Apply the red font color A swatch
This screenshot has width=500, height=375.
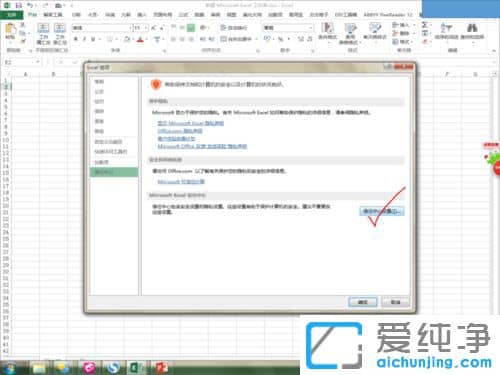pyautogui.click(x=140, y=39)
